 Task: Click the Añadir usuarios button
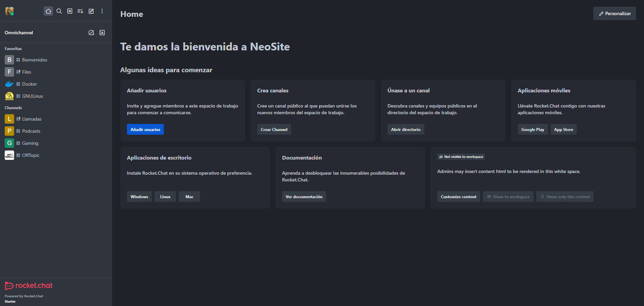click(145, 130)
